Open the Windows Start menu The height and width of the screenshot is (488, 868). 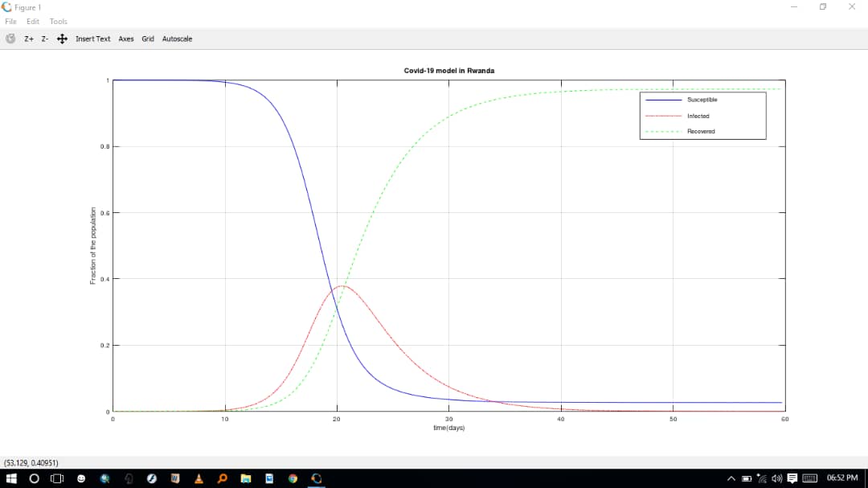(x=11, y=478)
